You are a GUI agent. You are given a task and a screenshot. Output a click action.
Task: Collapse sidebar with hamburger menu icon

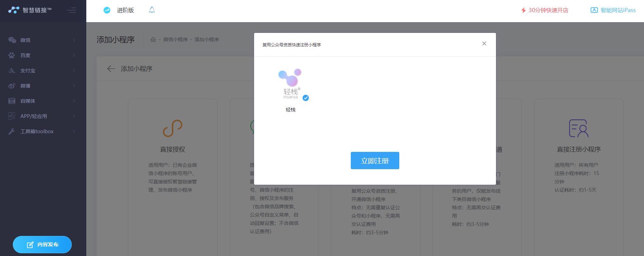coord(71,10)
